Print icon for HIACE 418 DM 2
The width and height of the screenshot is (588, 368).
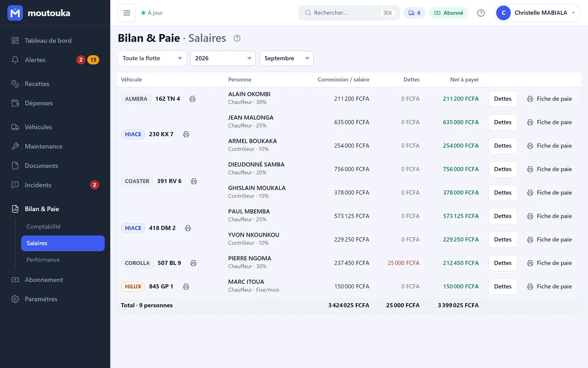pyautogui.click(x=188, y=228)
